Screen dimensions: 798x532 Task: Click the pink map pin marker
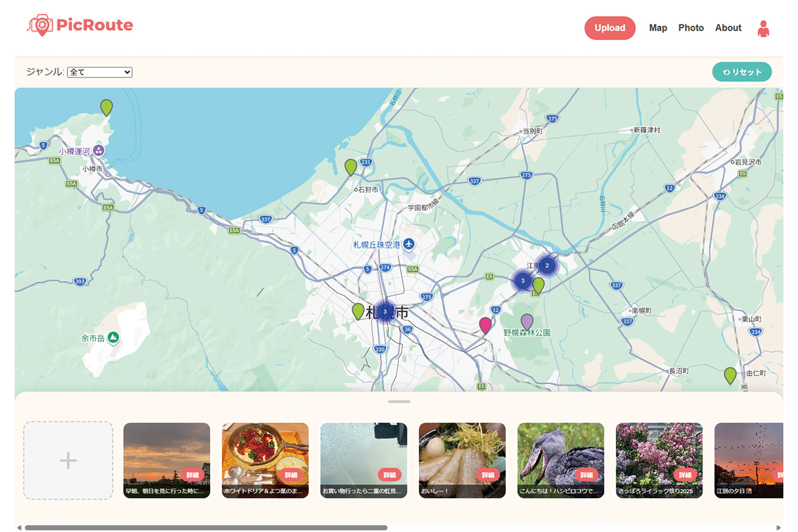click(x=485, y=325)
